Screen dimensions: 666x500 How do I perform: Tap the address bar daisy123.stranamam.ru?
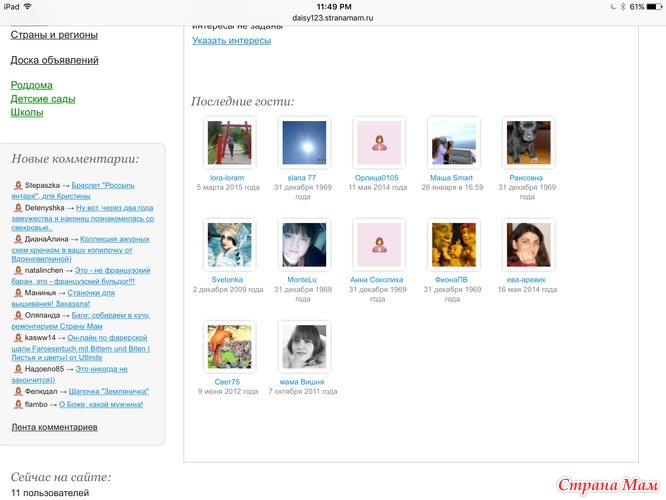pyautogui.click(x=333, y=18)
